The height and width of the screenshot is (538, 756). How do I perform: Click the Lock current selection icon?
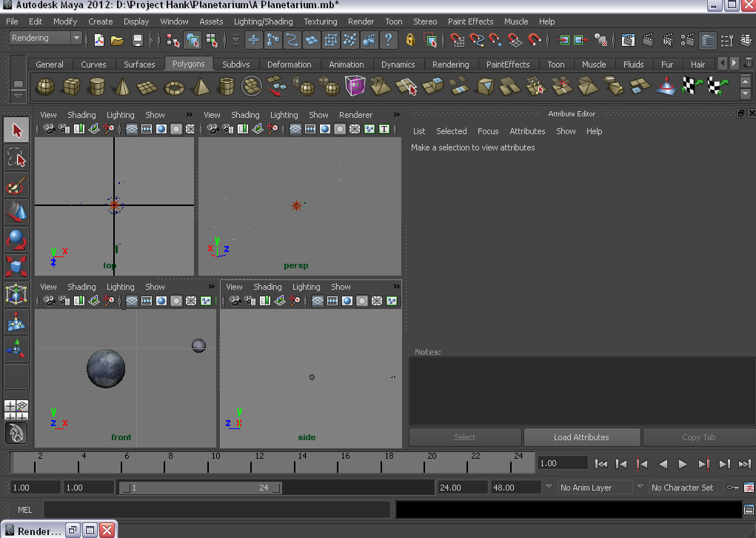(x=409, y=40)
